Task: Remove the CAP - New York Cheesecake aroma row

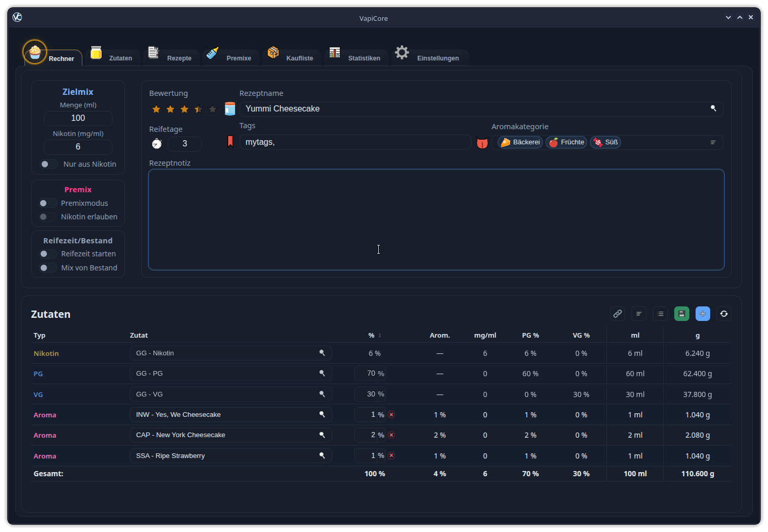Action: click(391, 435)
